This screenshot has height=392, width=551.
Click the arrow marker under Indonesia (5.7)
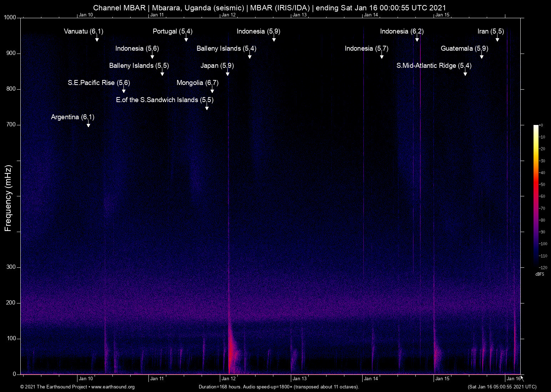tap(381, 55)
